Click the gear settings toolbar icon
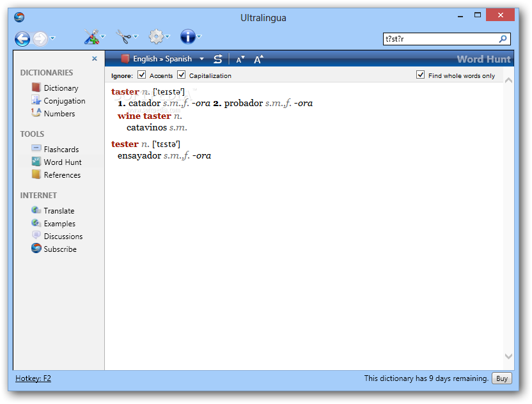This screenshot has width=532, height=404. [156, 36]
